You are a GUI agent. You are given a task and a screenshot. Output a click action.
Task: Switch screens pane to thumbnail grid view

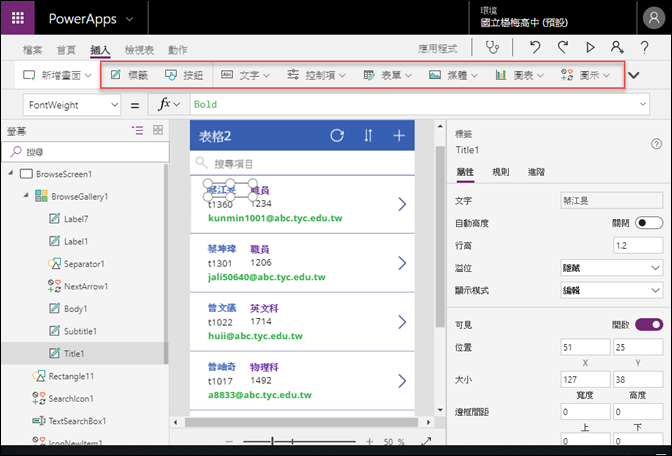[158, 130]
